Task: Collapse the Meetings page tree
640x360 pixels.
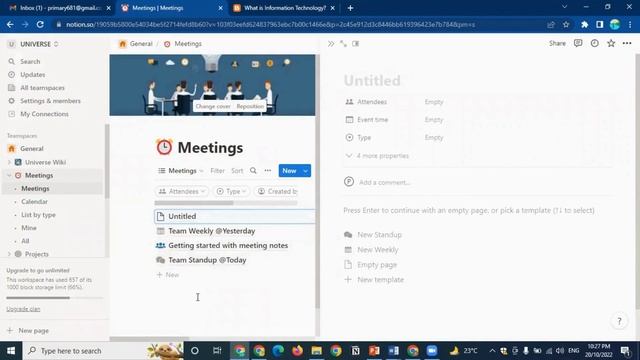Action: point(9,175)
